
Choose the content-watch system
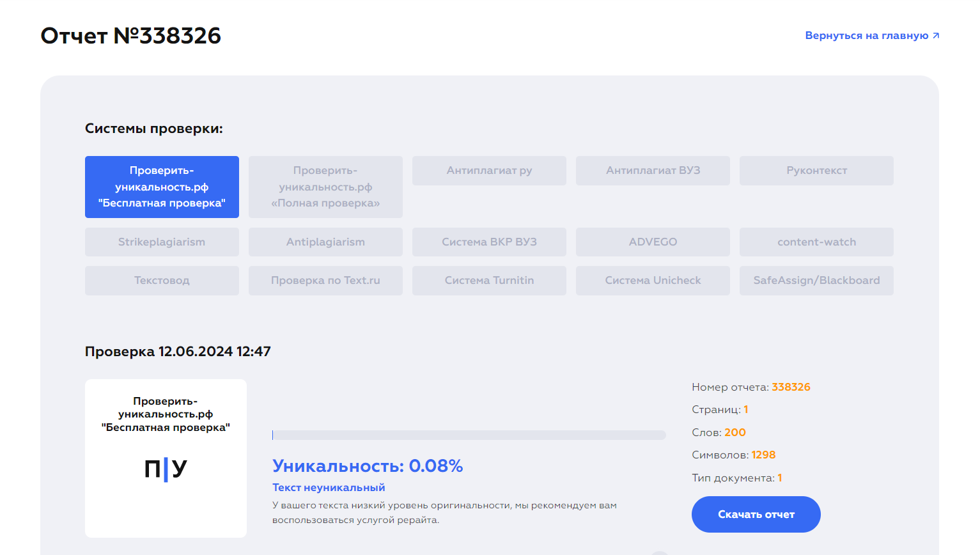pos(816,242)
